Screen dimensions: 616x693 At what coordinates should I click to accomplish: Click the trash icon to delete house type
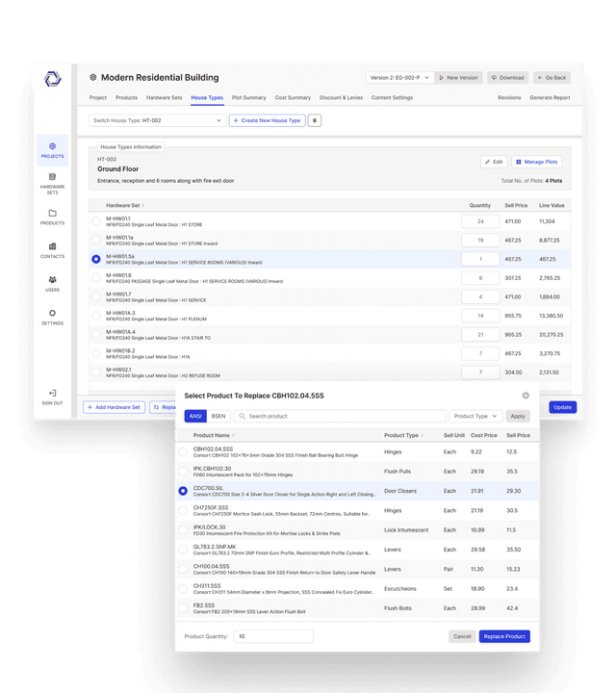(x=315, y=120)
